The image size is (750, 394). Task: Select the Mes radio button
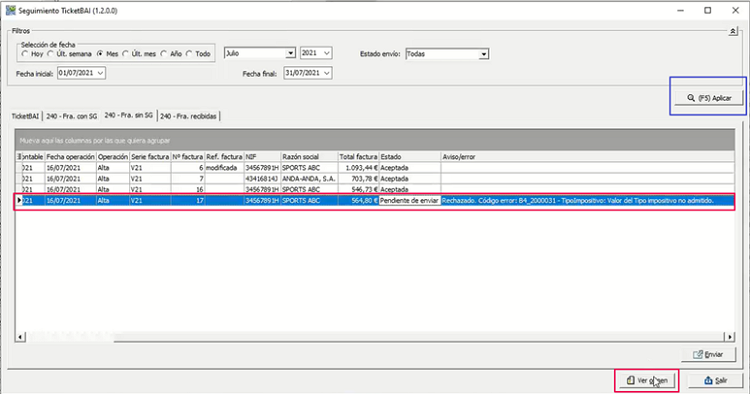pos(100,54)
